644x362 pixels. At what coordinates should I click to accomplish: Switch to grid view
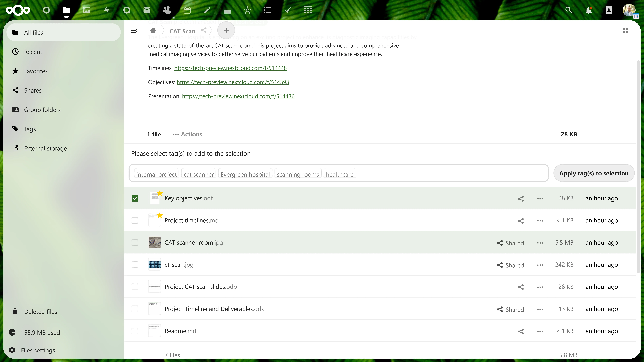click(x=625, y=30)
